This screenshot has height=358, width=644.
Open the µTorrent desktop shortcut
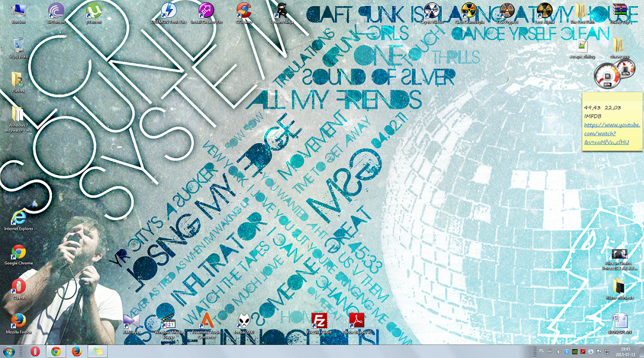(x=94, y=13)
